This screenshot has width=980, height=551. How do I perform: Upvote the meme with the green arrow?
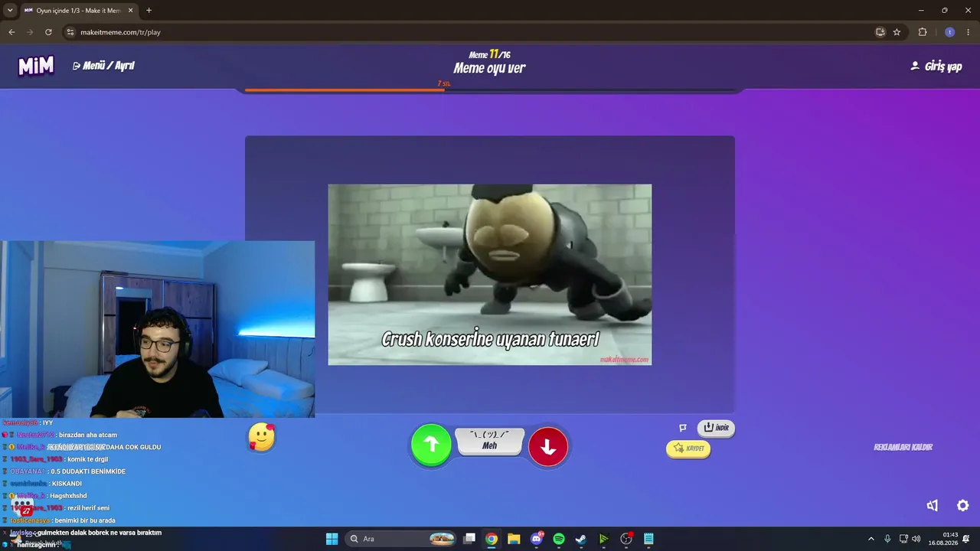coord(431,445)
